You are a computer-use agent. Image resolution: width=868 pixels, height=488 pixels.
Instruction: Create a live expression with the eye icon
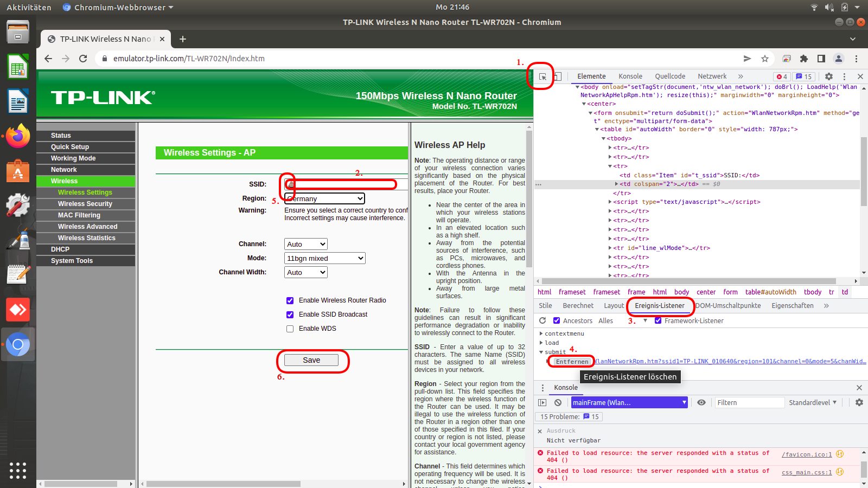(701, 402)
